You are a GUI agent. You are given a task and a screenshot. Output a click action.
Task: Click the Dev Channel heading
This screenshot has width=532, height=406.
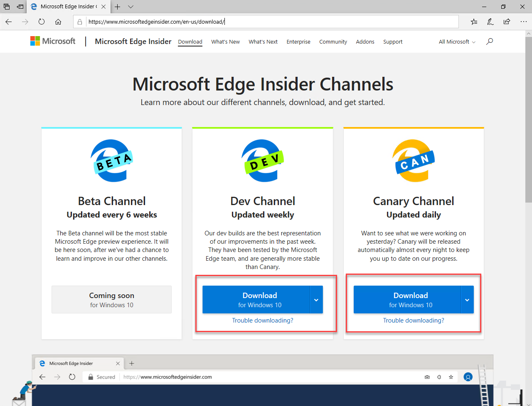click(263, 201)
